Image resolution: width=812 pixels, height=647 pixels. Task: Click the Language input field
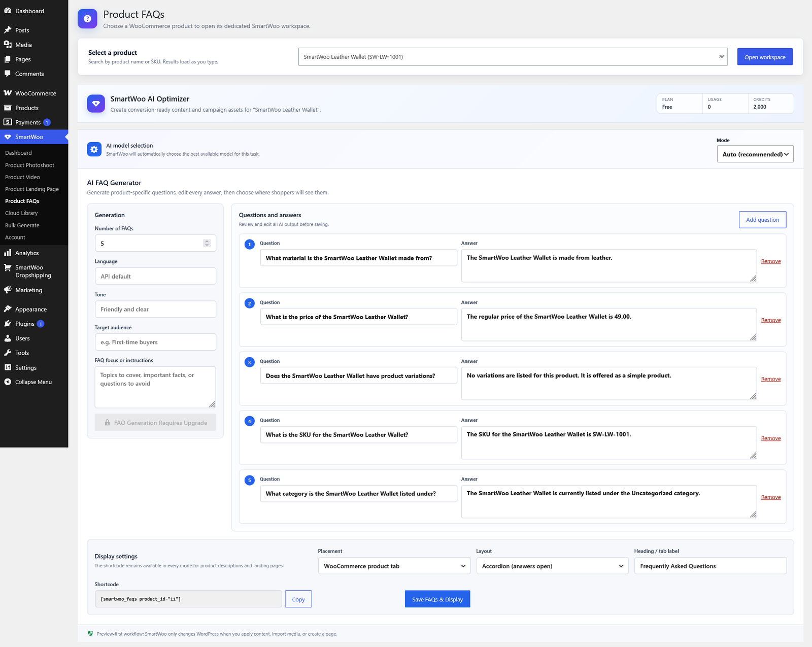[x=155, y=276]
